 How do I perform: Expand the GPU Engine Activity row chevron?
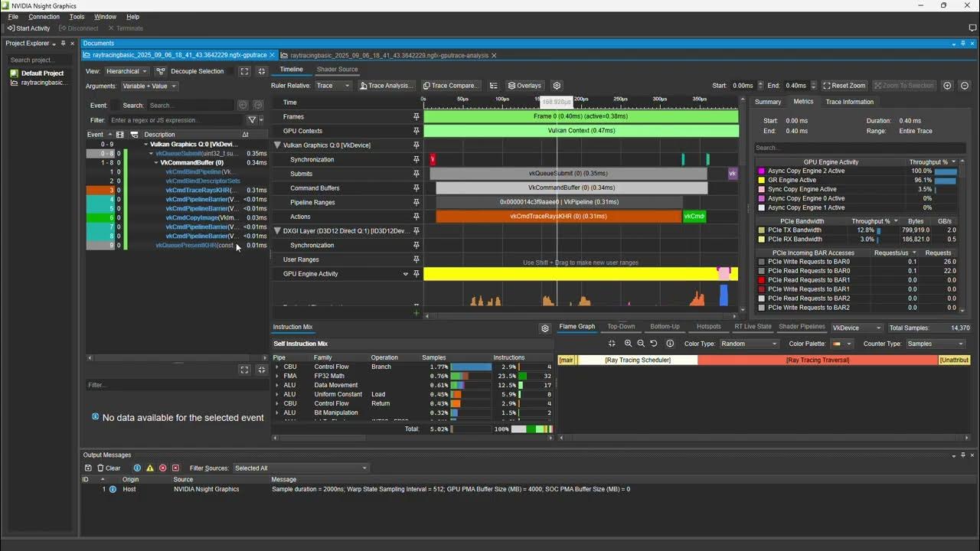coord(406,274)
